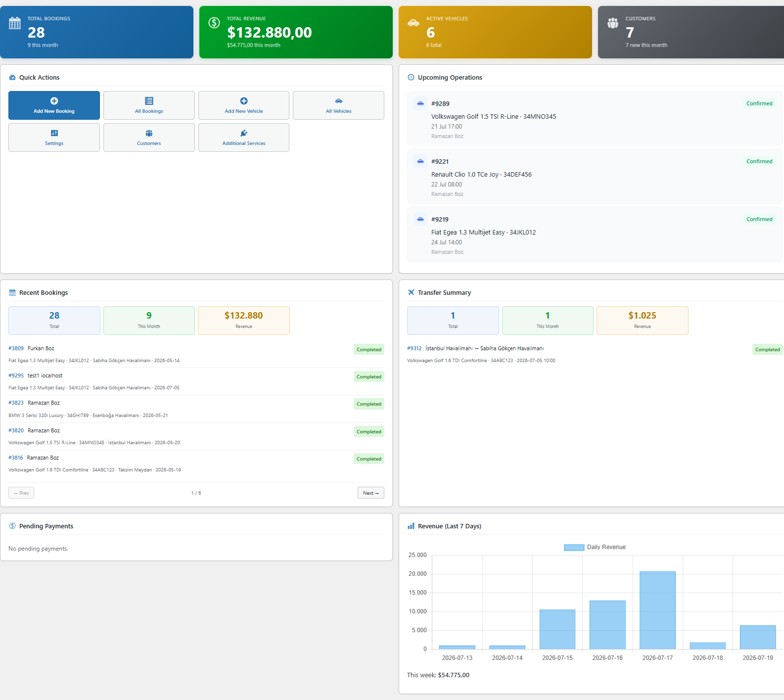This screenshot has width=784, height=700.
Task: Click the airplane icon beside Transfer Summary
Action: tap(411, 292)
